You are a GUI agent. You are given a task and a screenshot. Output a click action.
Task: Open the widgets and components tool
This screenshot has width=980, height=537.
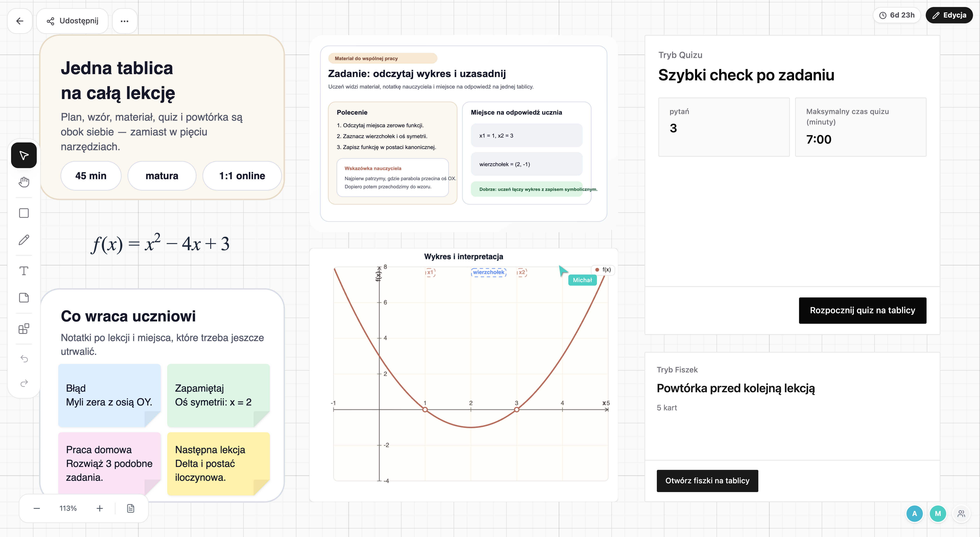click(24, 329)
